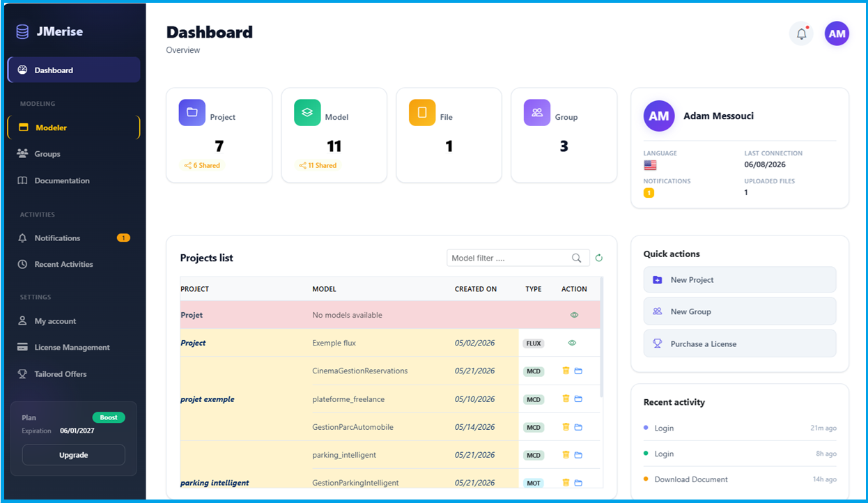
Task: Open Notifications from the Activities section
Action: 74,238
